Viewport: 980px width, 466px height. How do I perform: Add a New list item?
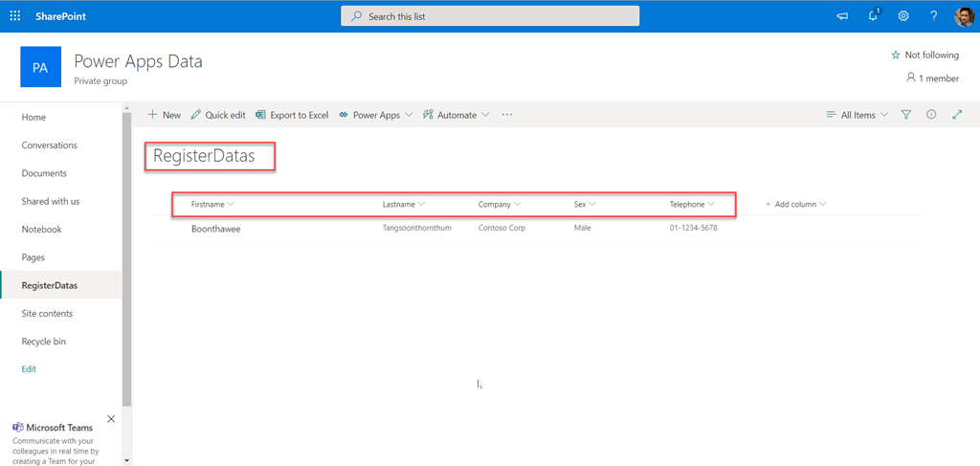pos(164,115)
